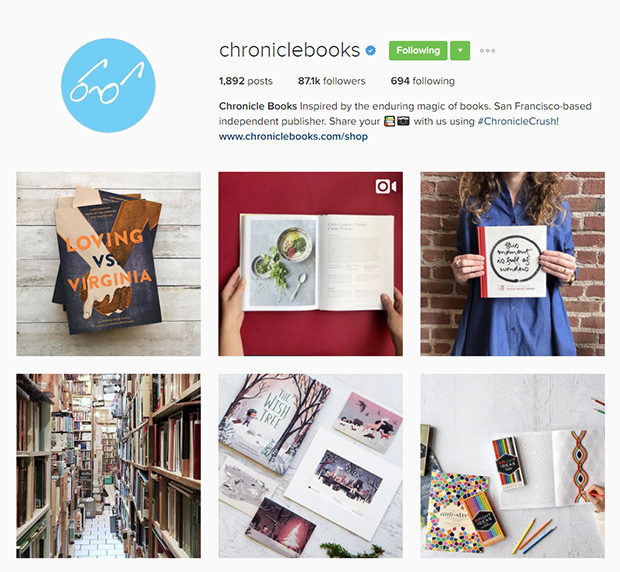Click the books emoji in the bio

(x=389, y=121)
